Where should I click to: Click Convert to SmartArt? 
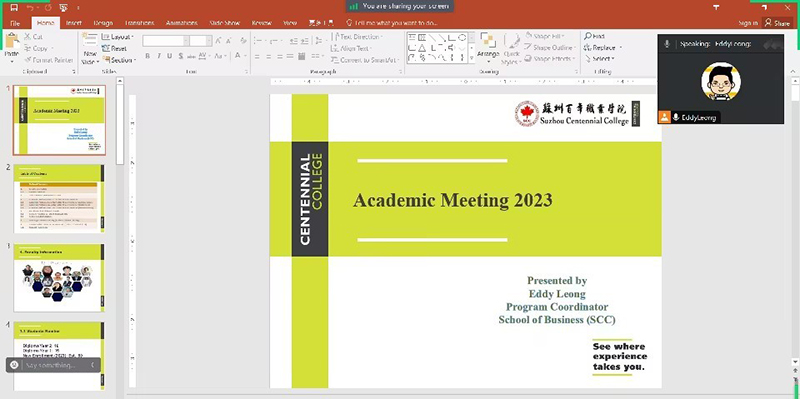[x=365, y=60]
